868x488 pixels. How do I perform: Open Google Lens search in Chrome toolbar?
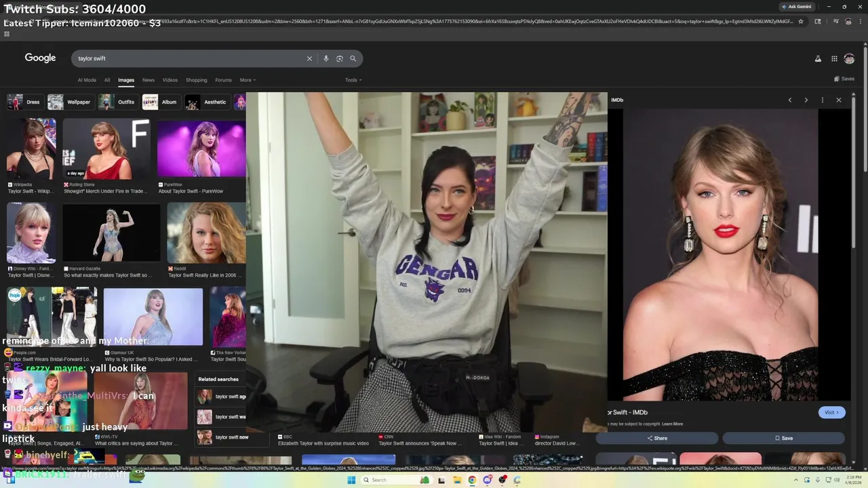(818, 22)
